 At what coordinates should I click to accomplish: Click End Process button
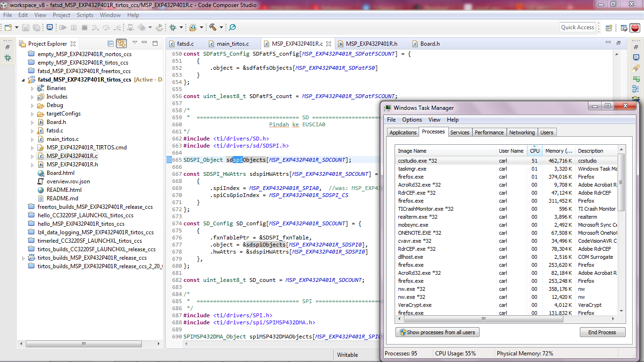tap(602, 332)
